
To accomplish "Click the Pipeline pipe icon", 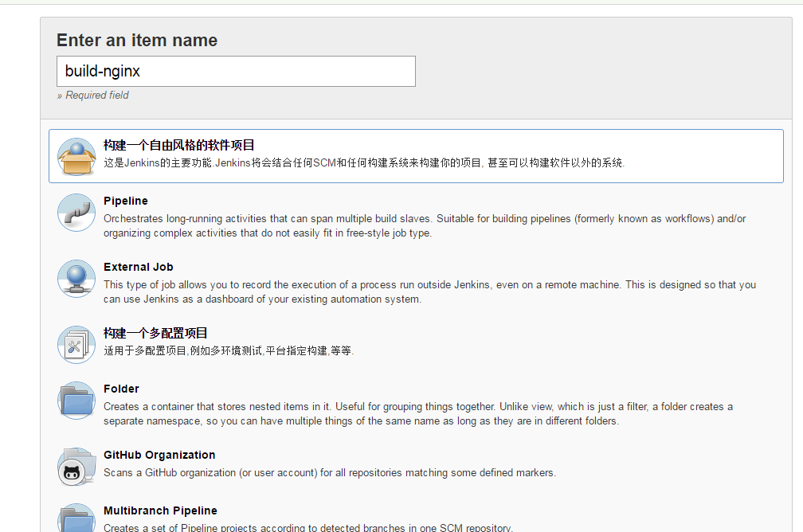I will 76,213.
